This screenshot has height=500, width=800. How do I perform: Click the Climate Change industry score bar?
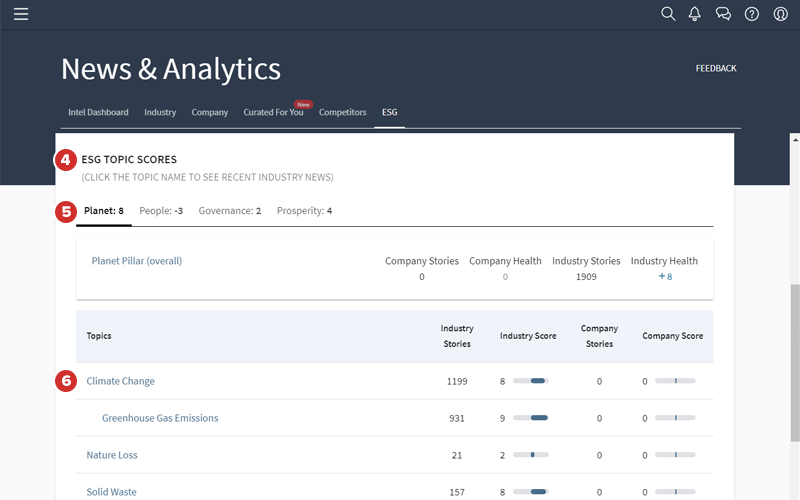pyautogui.click(x=530, y=381)
